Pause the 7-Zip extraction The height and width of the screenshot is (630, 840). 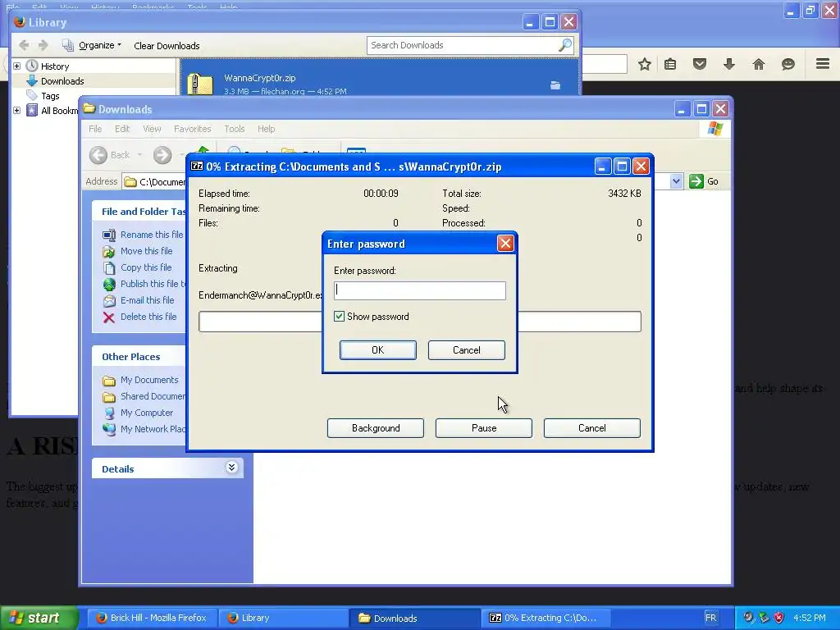(484, 428)
